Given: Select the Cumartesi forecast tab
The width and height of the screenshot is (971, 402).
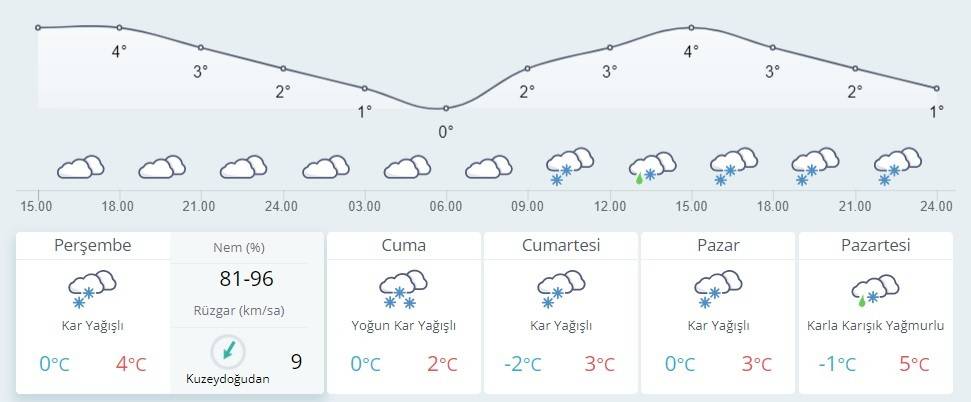Looking at the screenshot, I should [560, 245].
